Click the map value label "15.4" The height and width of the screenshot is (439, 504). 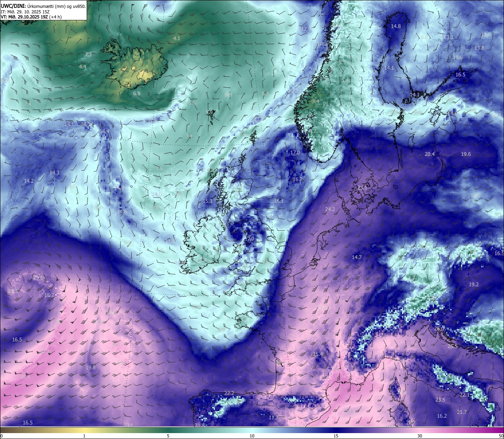317,354
